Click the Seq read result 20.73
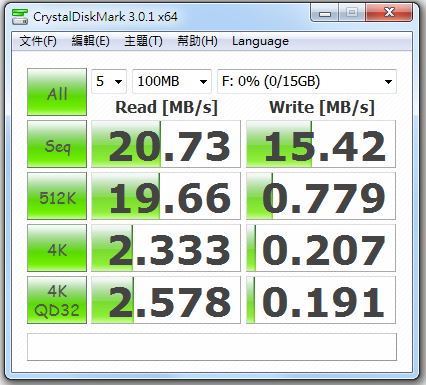 coord(166,144)
